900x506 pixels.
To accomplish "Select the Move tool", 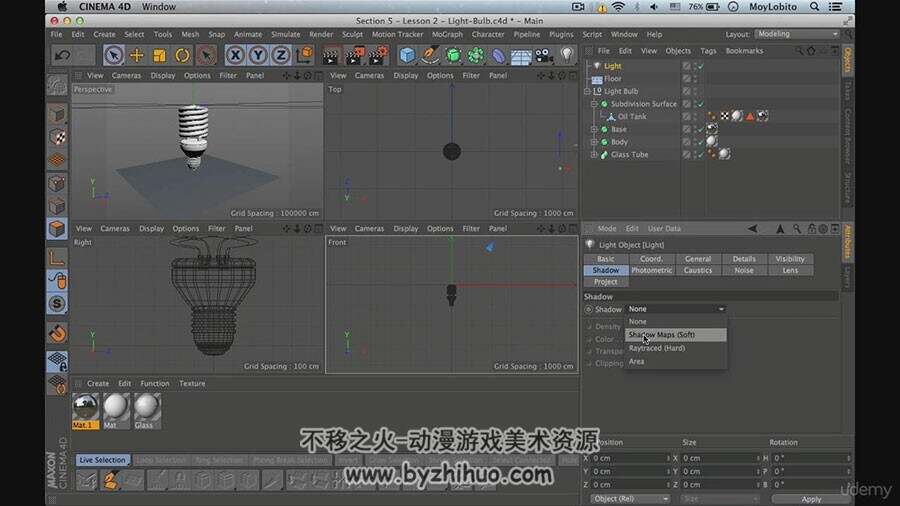I will coord(137,55).
